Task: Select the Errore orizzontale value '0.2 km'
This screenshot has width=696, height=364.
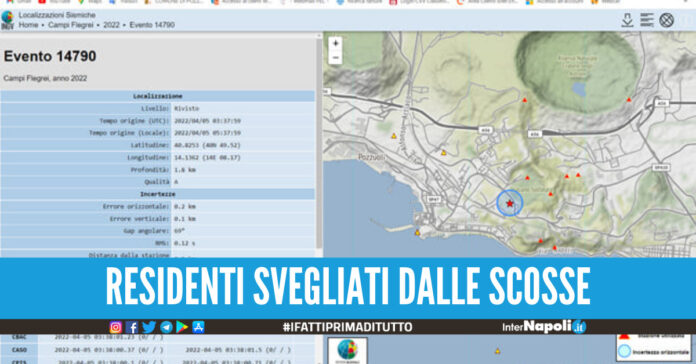Action: (x=185, y=206)
